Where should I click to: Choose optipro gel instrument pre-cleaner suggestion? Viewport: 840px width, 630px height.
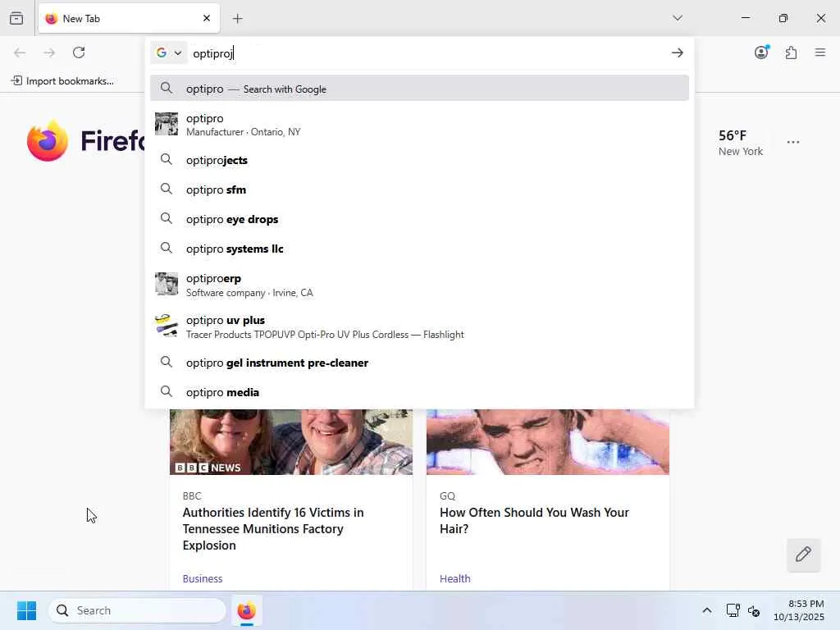click(419, 363)
